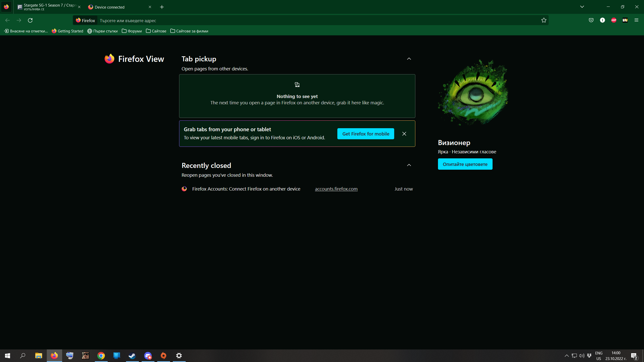Open the Adblock Plus extension icon
Viewport: 644px width, 362px height.
pyautogui.click(x=614, y=20)
